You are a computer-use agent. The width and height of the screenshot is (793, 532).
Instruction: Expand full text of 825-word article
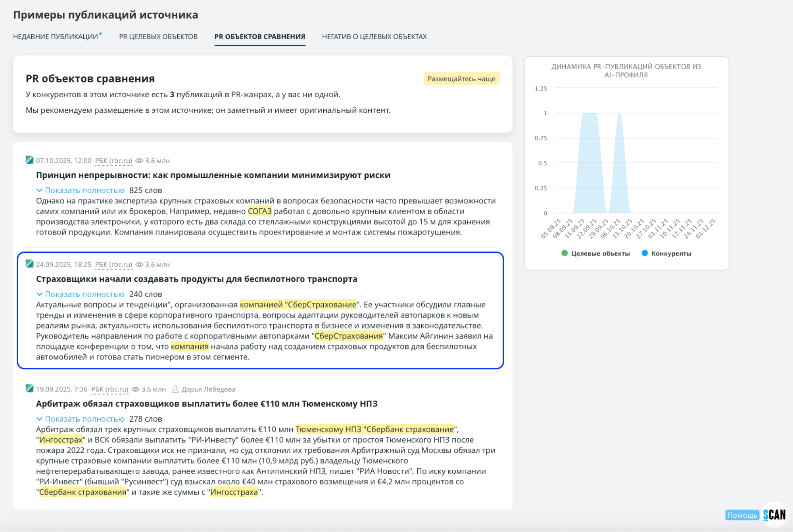click(84, 190)
